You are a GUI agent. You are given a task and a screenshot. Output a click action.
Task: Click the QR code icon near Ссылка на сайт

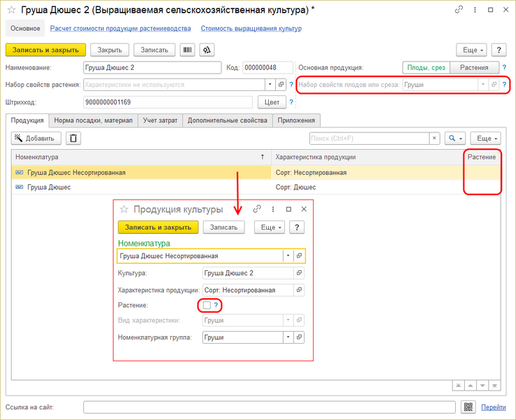click(468, 407)
